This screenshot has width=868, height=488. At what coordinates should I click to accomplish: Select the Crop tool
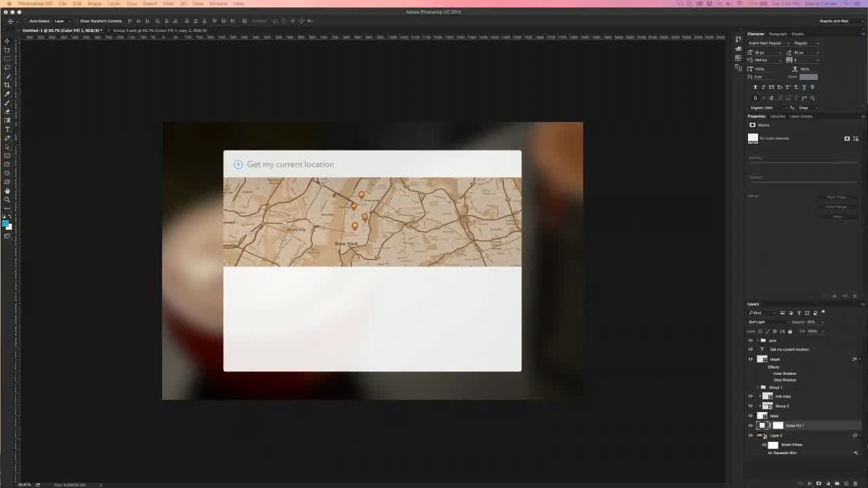[7, 85]
